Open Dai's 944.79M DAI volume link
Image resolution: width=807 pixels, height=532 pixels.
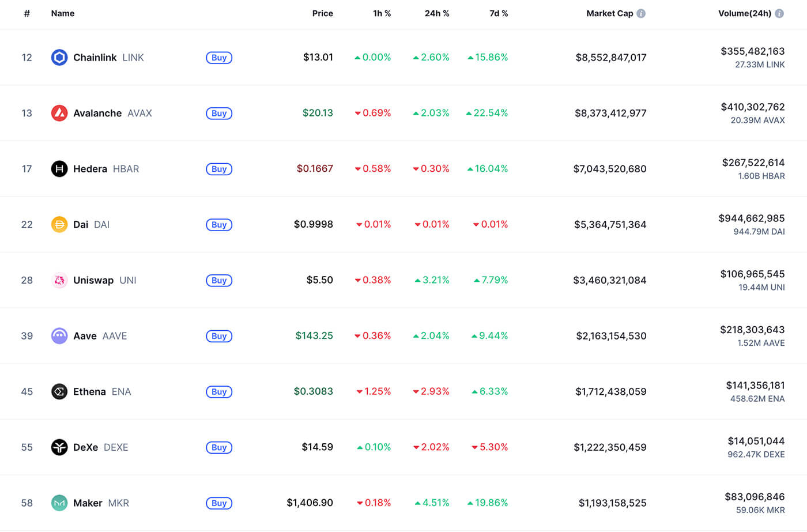tap(759, 232)
